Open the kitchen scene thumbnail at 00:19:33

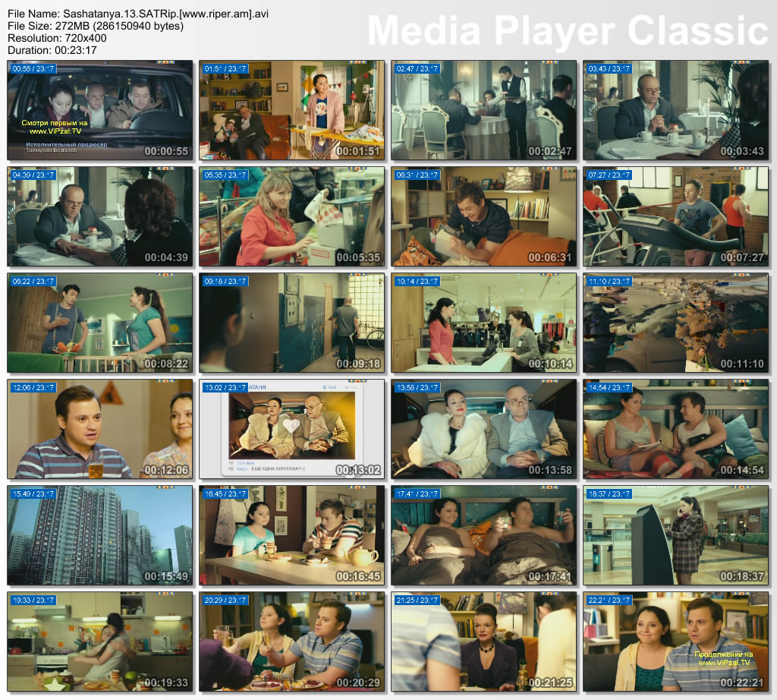click(x=99, y=642)
